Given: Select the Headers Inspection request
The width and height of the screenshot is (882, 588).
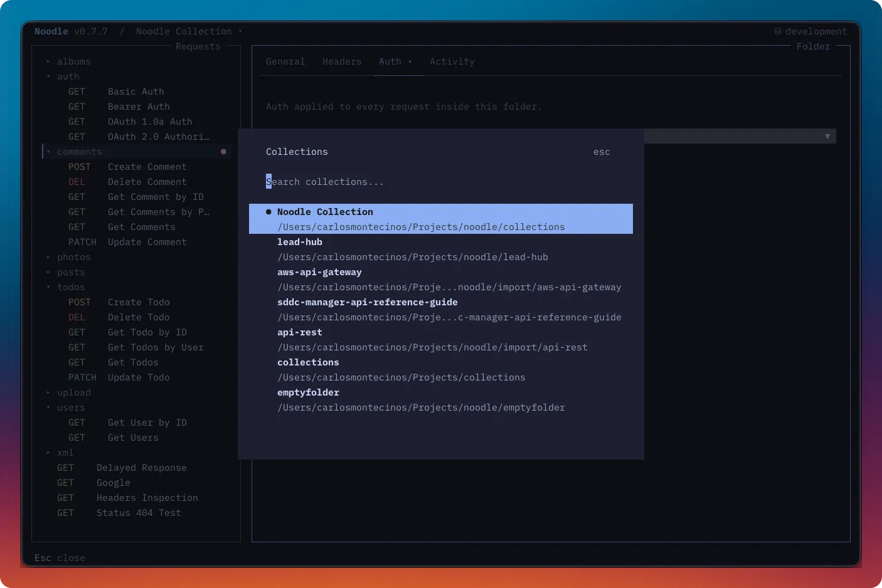Looking at the screenshot, I should coord(137,498).
